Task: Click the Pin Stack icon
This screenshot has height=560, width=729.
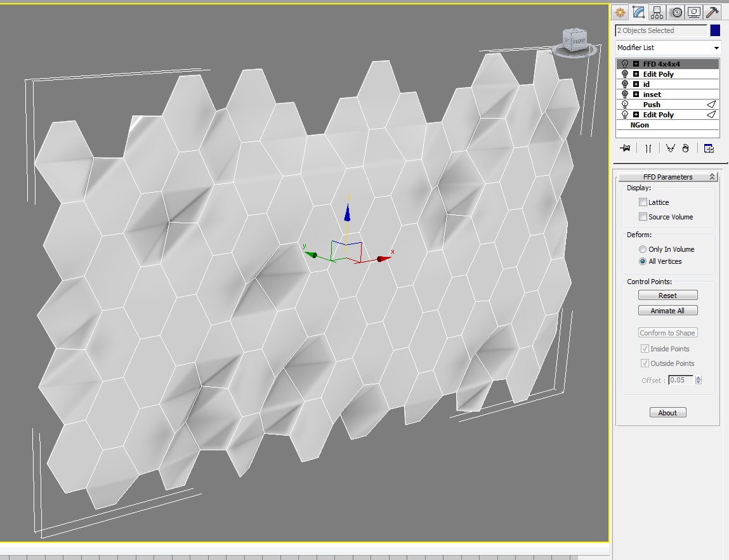Action: click(625, 148)
